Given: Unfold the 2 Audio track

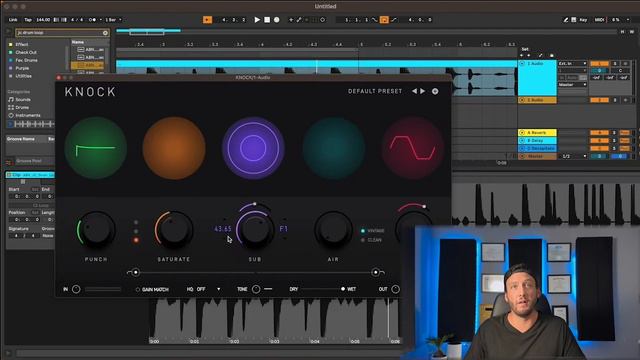Looking at the screenshot, I should pyautogui.click(x=522, y=100).
